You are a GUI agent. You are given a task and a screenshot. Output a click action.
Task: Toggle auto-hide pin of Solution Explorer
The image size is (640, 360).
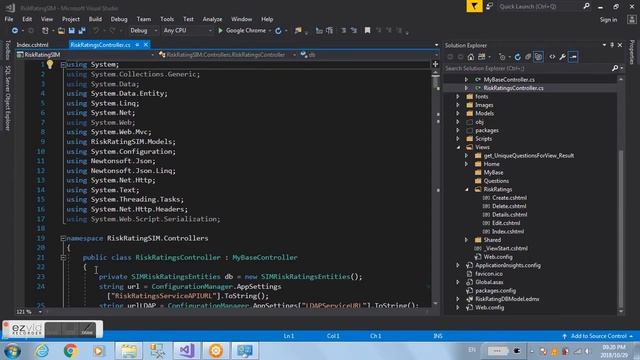click(x=612, y=45)
